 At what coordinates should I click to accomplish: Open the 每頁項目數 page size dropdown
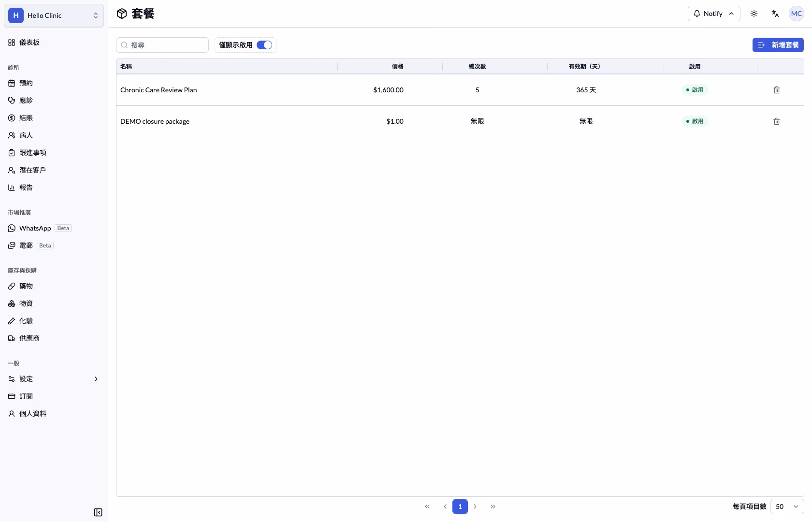787,507
